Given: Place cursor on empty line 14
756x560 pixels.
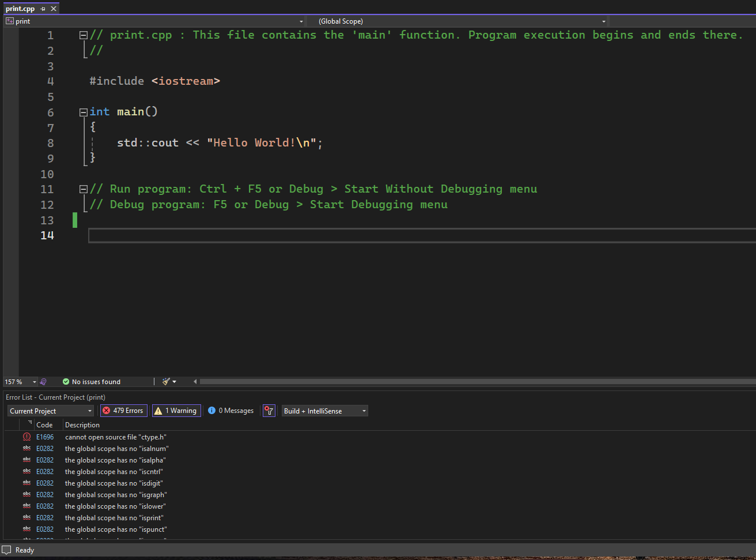Looking at the screenshot, I should pyautogui.click(x=421, y=235).
